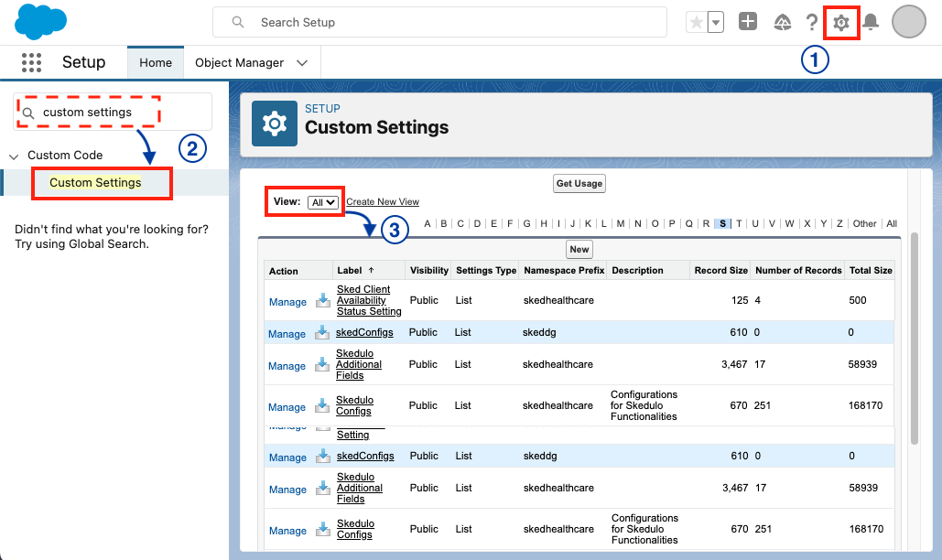Add this page to favorites with star

tap(697, 22)
